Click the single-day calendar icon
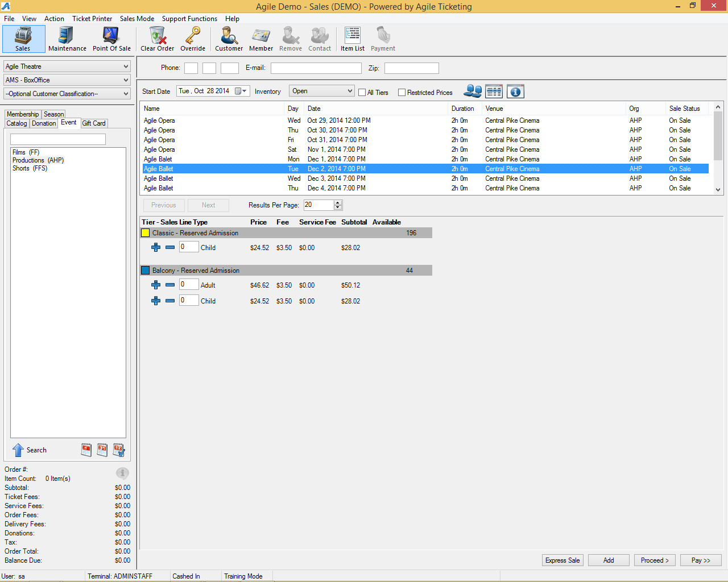 pyautogui.click(x=86, y=450)
